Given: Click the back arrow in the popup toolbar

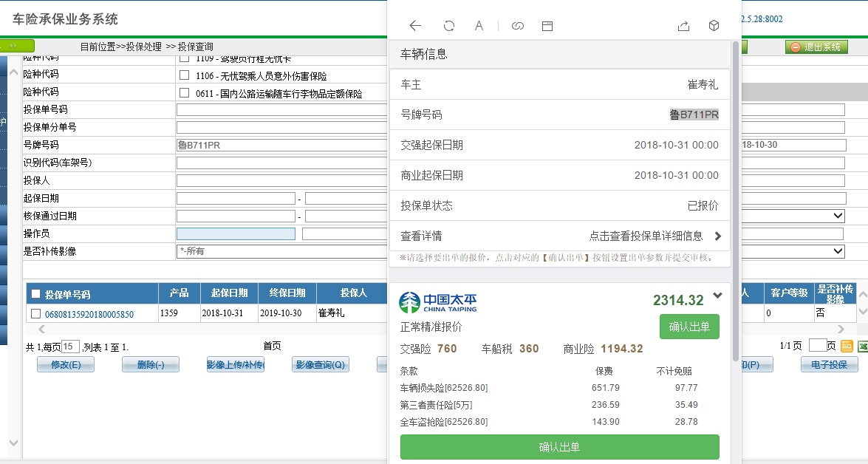Looking at the screenshot, I should pyautogui.click(x=415, y=26).
